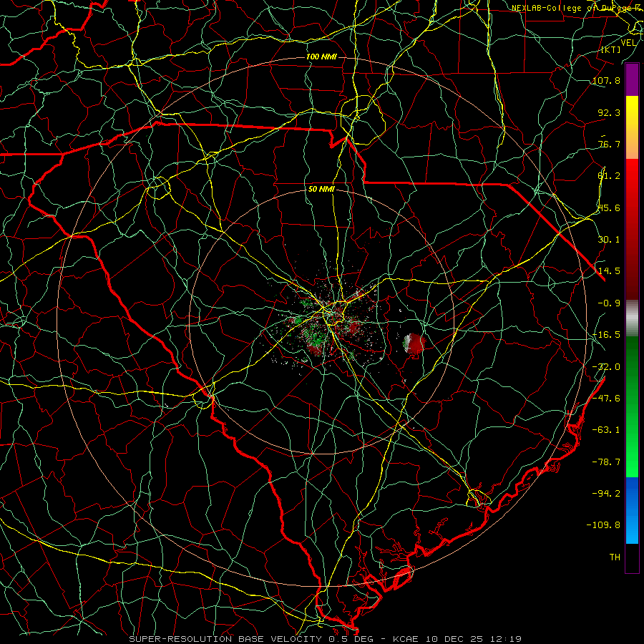This screenshot has width=644, height=644.
Task: Click the 100 NMI range ring label
Action: 321,57
